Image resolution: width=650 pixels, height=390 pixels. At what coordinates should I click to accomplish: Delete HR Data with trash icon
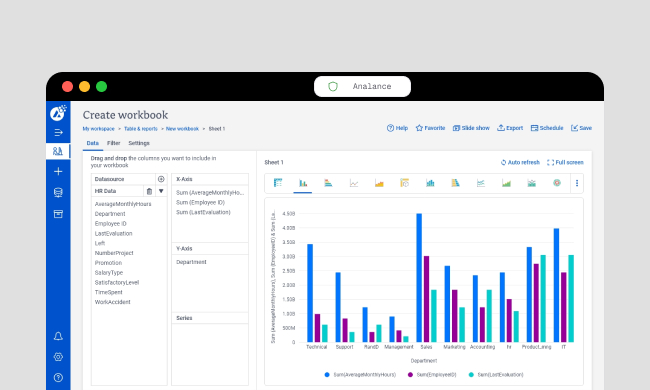click(149, 191)
